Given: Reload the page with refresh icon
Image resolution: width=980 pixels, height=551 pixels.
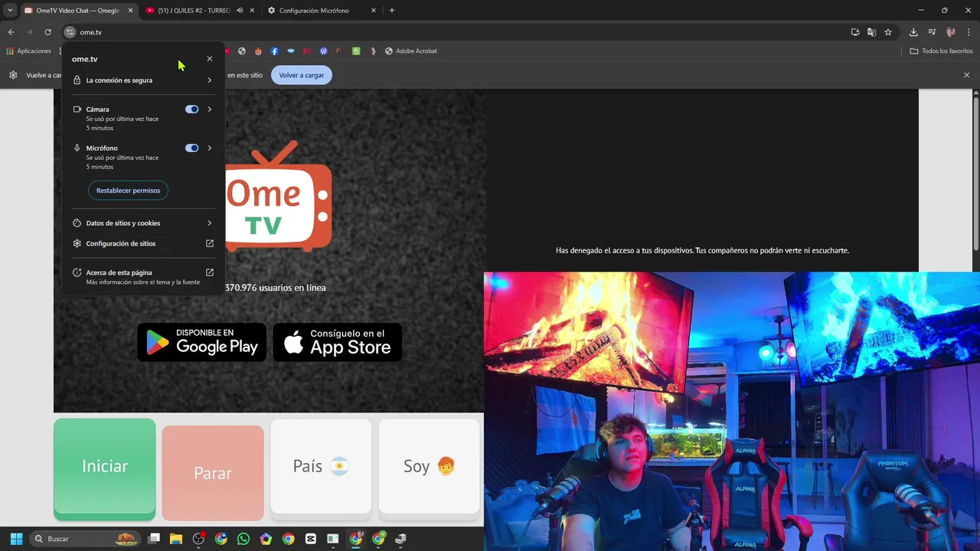Looking at the screenshot, I should point(47,32).
